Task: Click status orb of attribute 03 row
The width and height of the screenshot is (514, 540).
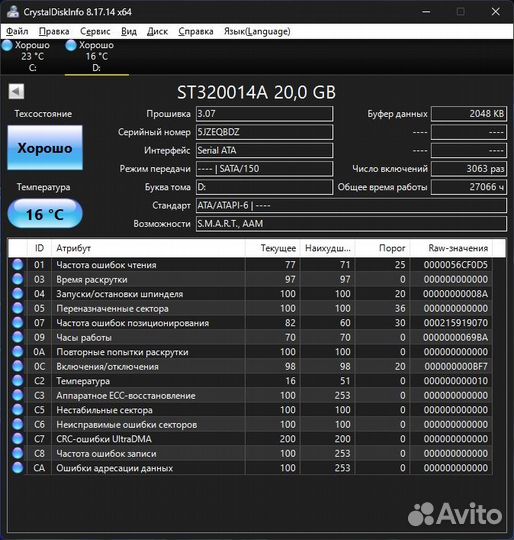Action: pos(18,279)
